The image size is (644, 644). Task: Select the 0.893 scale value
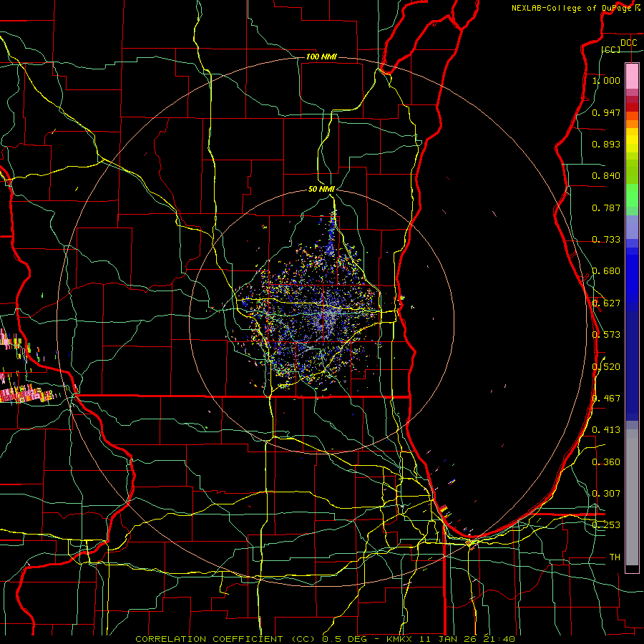(x=606, y=144)
